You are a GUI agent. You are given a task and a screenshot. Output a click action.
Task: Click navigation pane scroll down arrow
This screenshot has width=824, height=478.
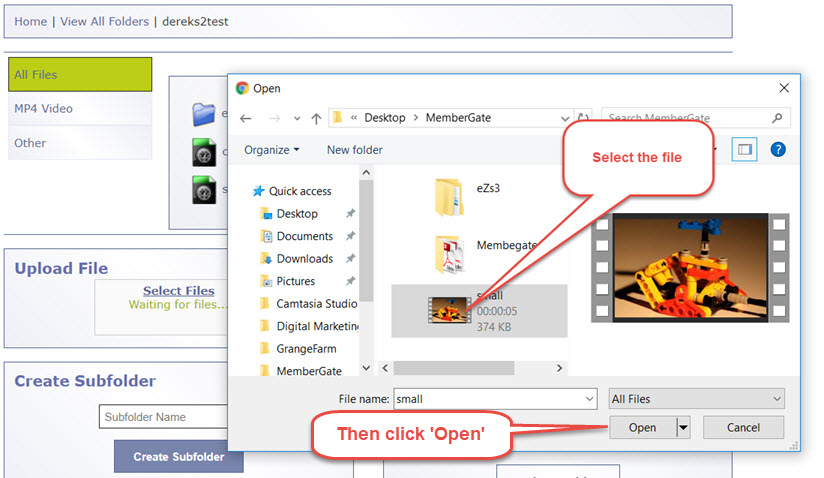(366, 368)
